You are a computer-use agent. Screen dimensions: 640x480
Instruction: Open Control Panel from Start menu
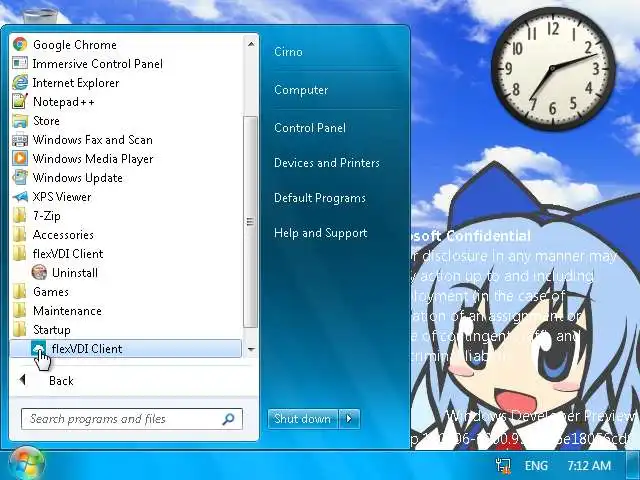tap(310, 128)
